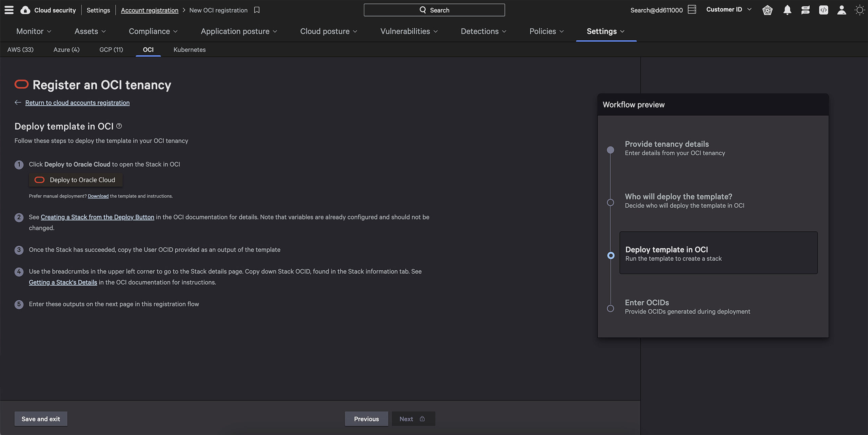Image resolution: width=868 pixels, height=435 pixels.
Task: Expand the Policies menu
Action: coord(547,31)
